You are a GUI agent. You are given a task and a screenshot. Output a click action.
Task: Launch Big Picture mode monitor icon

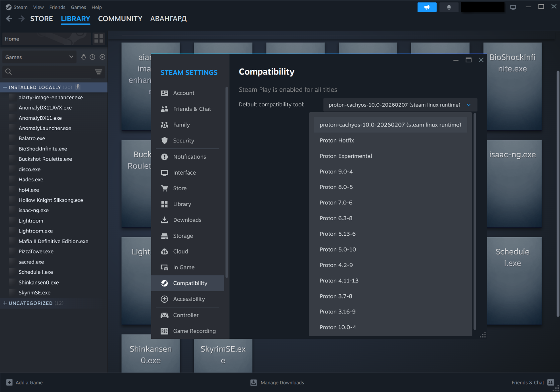(513, 7)
